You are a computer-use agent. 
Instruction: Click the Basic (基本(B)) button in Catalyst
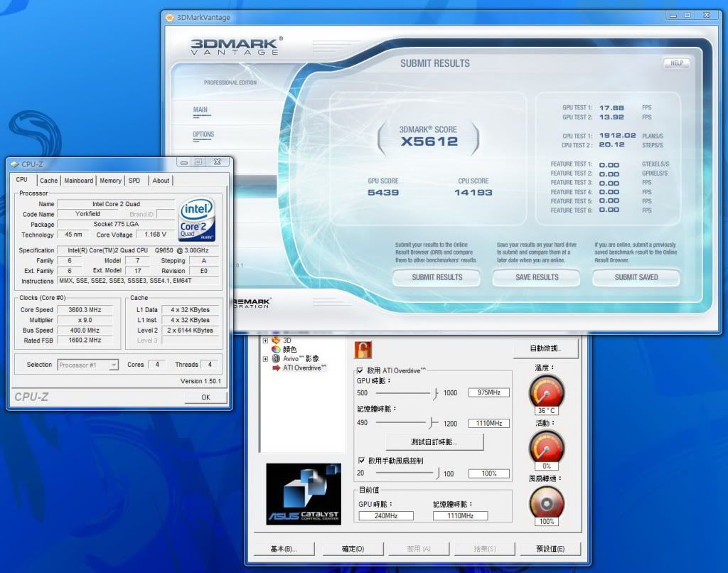[284, 549]
